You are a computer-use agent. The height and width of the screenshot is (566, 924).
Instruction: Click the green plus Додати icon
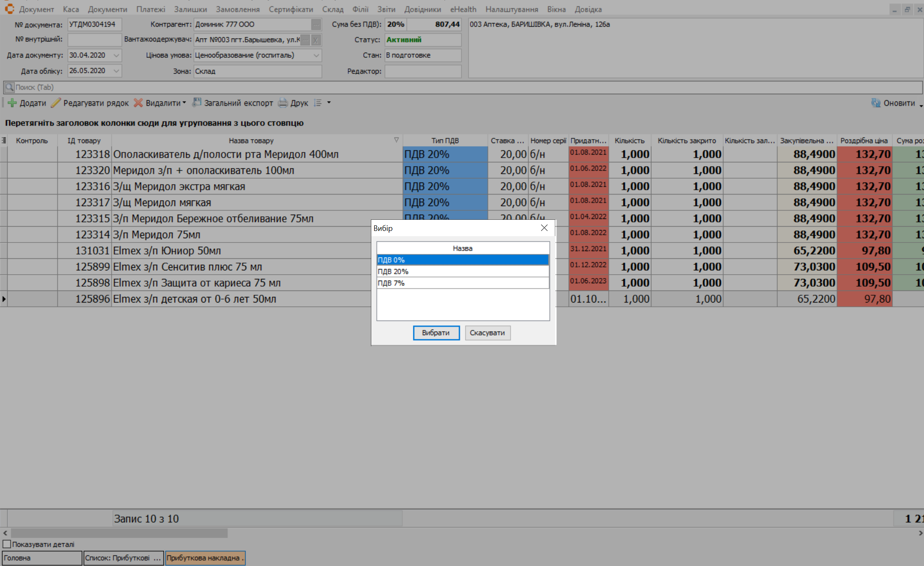(12, 103)
